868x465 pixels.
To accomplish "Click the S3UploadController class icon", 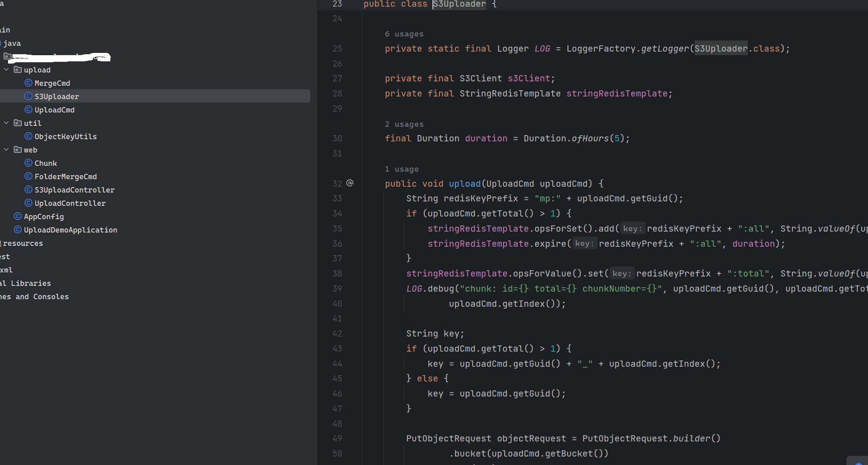I will [28, 190].
